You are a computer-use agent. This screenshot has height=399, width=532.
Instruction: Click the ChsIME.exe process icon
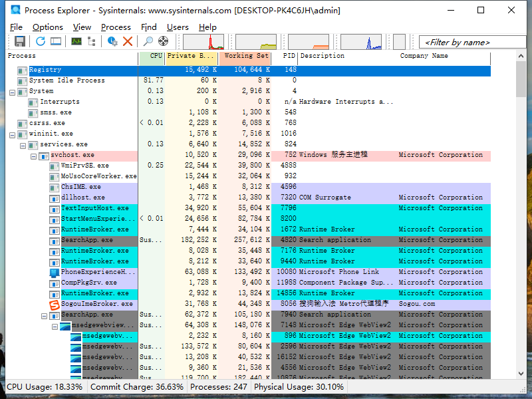tap(55, 188)
